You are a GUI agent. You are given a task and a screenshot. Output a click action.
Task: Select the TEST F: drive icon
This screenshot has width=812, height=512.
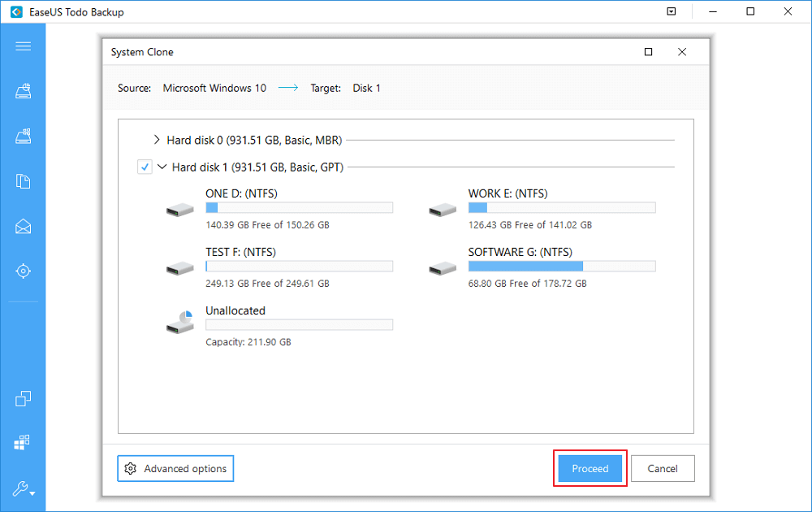[x=179, y=268]
